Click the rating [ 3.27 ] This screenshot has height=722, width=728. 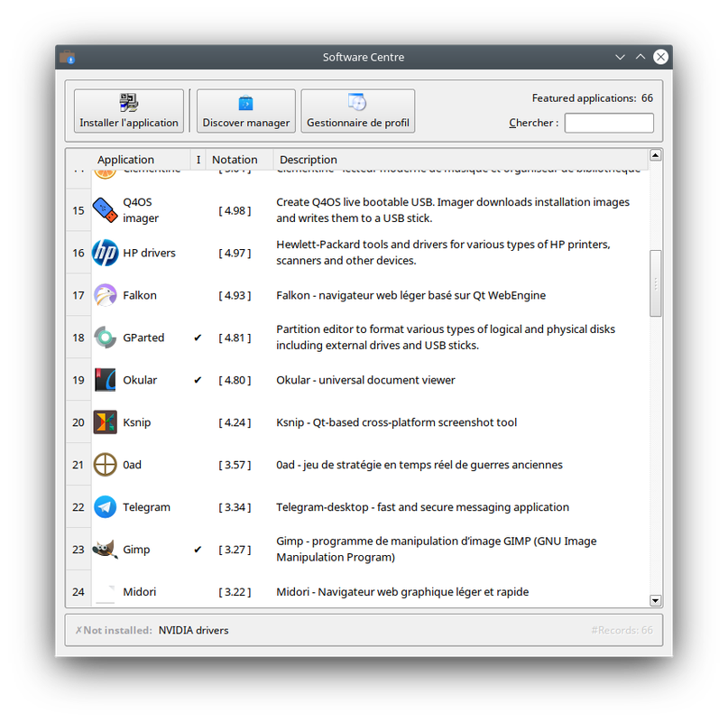pos(235,549)
